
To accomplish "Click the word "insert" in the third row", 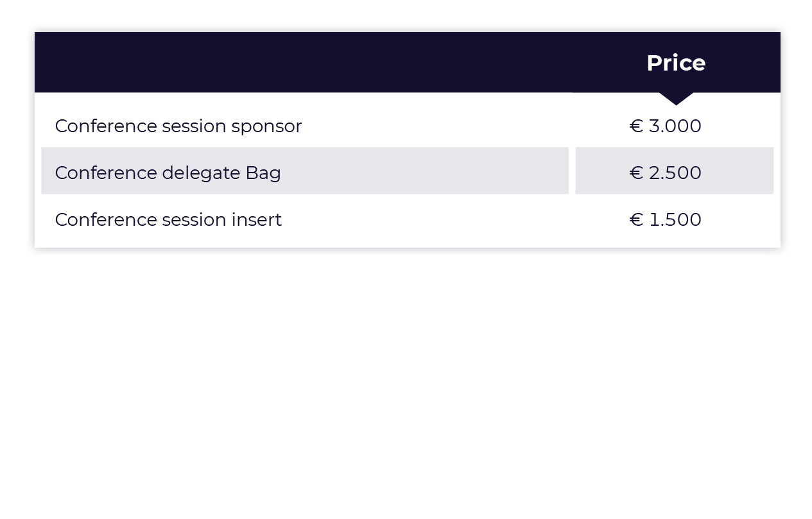I will 256,220.
